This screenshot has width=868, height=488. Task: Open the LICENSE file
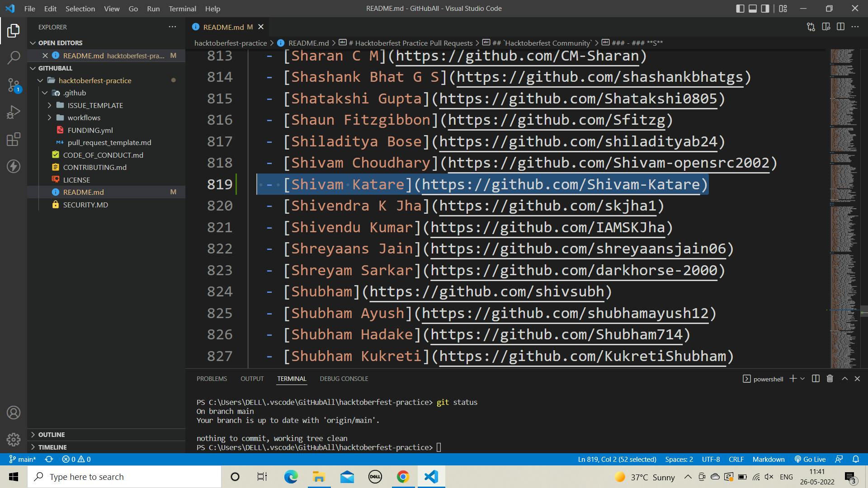tap(76, 180)
